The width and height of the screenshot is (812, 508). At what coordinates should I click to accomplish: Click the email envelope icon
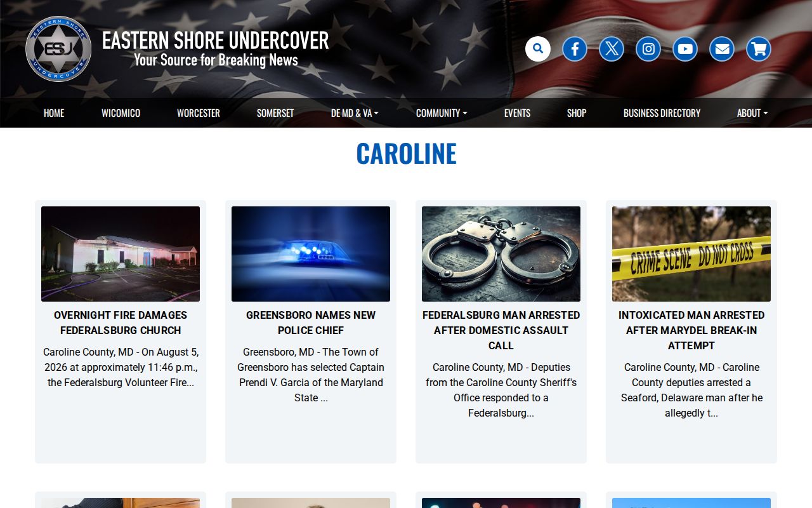(x=722, y=49)
